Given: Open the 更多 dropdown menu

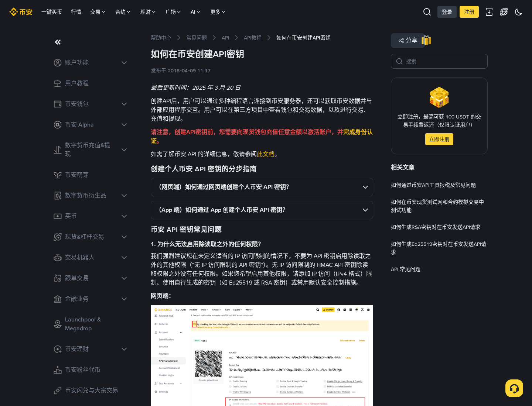Looking at the screenshot, I should tap(218, 12).
